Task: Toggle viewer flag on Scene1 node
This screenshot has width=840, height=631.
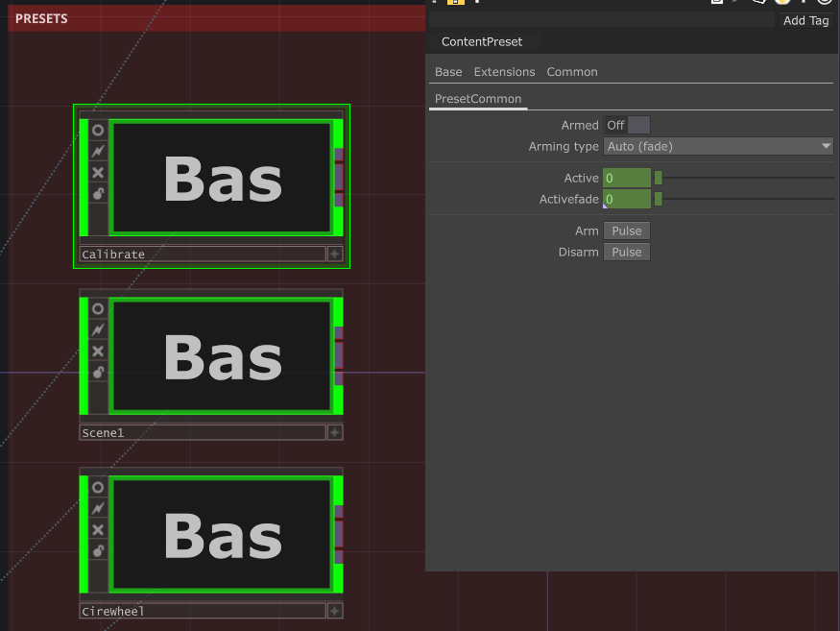Action: tap(98, 309)
